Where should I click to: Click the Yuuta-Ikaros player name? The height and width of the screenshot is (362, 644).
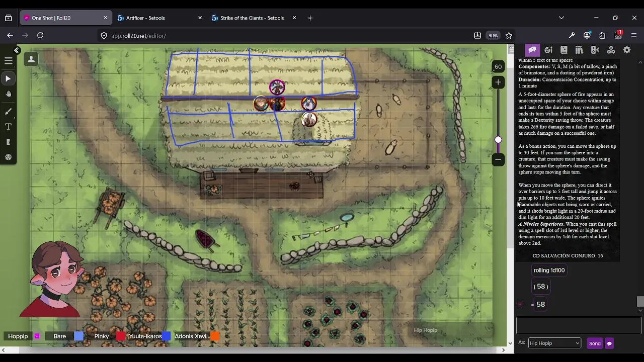click(x=145, y=336)
